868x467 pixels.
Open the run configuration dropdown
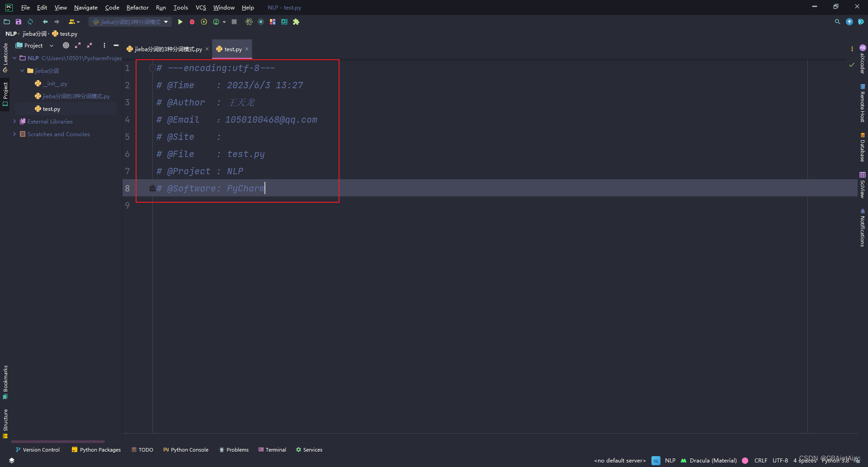click(x=130, y=22)
